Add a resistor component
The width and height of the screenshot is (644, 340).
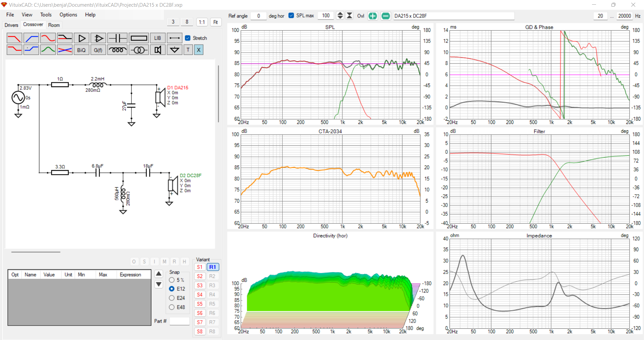(139, 38)
